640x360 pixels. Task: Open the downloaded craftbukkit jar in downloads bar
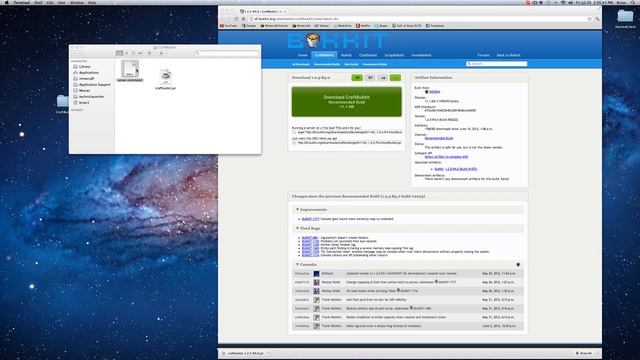[245, 353]
